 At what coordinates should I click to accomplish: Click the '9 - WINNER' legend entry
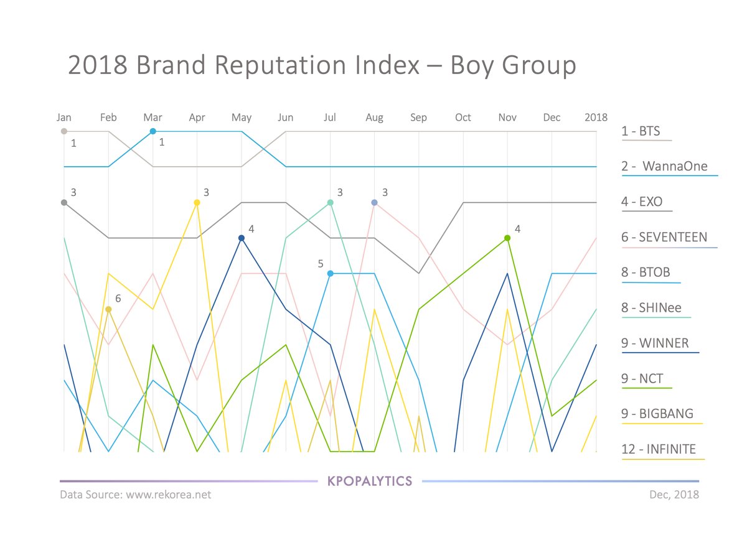[655, 343]
